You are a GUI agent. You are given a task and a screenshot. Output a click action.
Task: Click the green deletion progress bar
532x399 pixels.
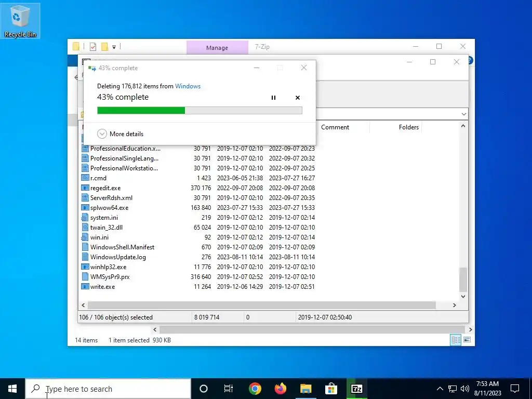(x=199, y=110)
